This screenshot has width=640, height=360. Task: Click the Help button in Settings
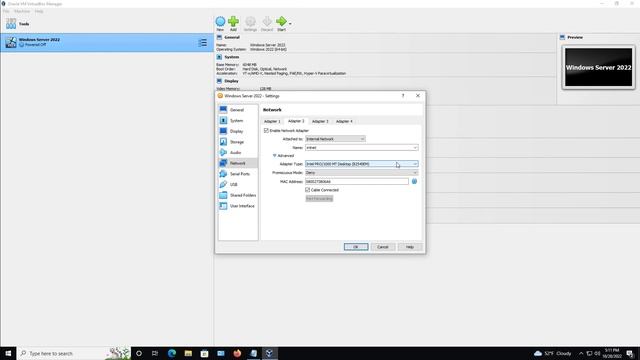pyautogui.click(x=409, y=247)
